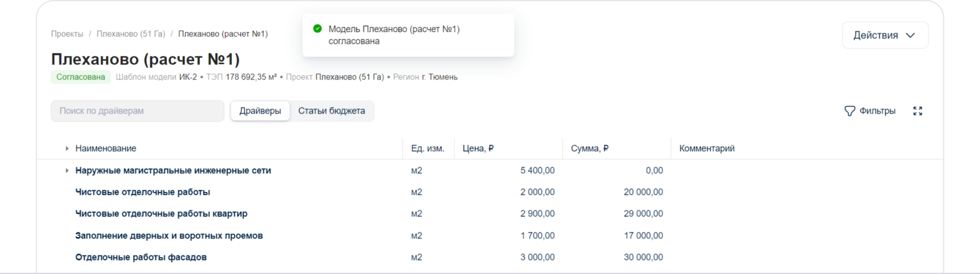
Task: Click the green success checkmark icon
Action: click(317, 29)
